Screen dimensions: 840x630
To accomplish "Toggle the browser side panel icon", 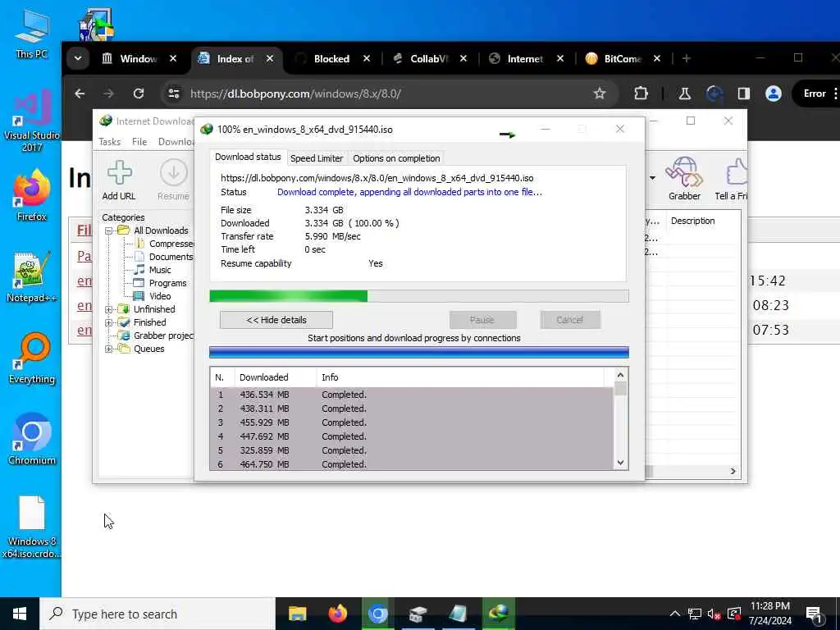I will click(743, 94).
